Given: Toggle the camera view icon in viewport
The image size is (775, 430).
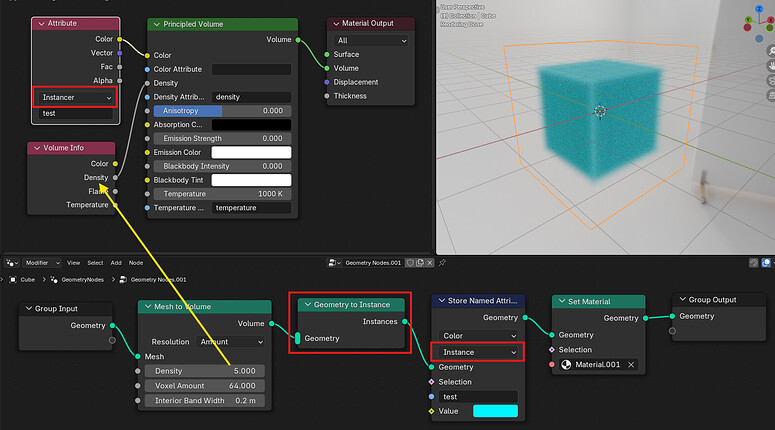Looking at the screenshot, I should click(771, 81).
